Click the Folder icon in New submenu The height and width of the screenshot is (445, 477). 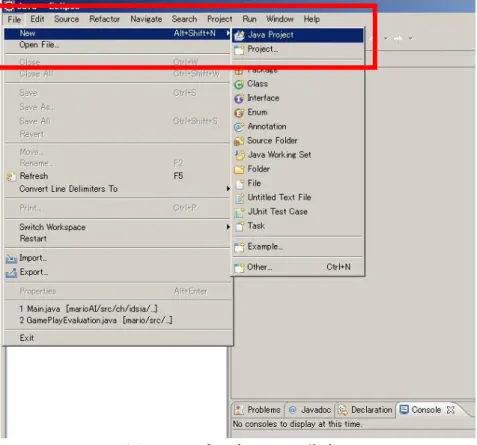tap(239, 169)
